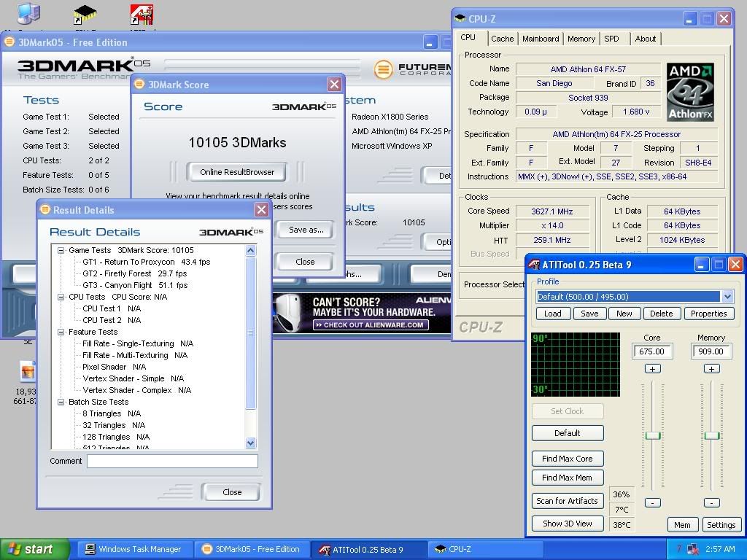Image resolution: width=747 pixels, height=560 pixels.
Task: Click Scan for Artifacts button
Action: [568, 501]
